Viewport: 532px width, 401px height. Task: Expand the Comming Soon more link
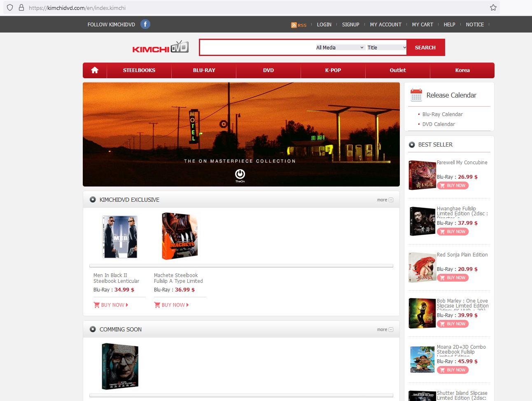pos(385,330)
